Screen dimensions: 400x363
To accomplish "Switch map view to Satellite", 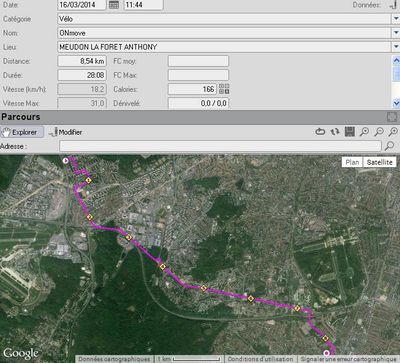I will 379,162.
